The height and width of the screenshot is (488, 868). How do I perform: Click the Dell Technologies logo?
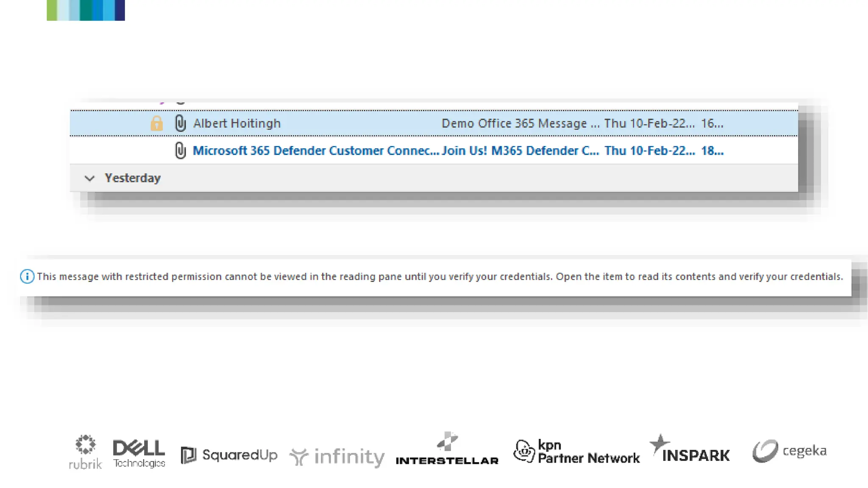pyautogui.click(x=139, y=453)
